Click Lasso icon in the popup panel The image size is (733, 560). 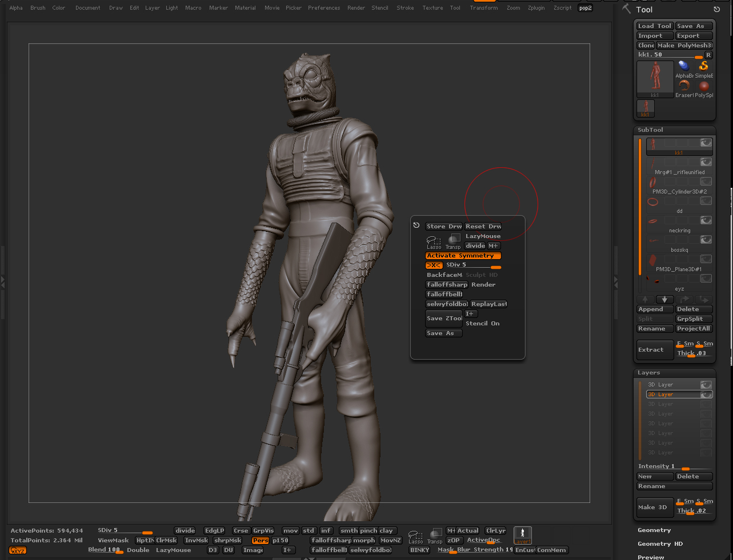(x=434, y=241)
